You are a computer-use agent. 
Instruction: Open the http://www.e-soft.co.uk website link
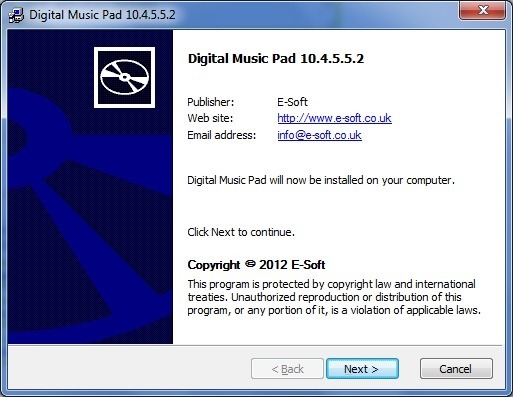pos(334,118)
